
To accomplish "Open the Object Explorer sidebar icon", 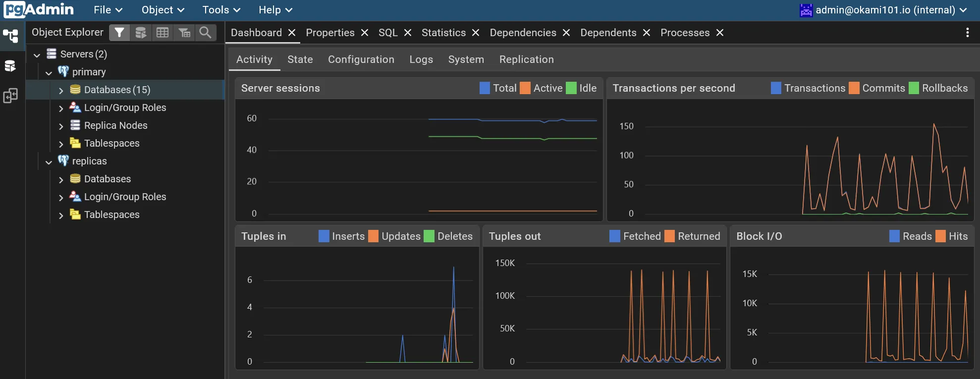I will point(10,36).
